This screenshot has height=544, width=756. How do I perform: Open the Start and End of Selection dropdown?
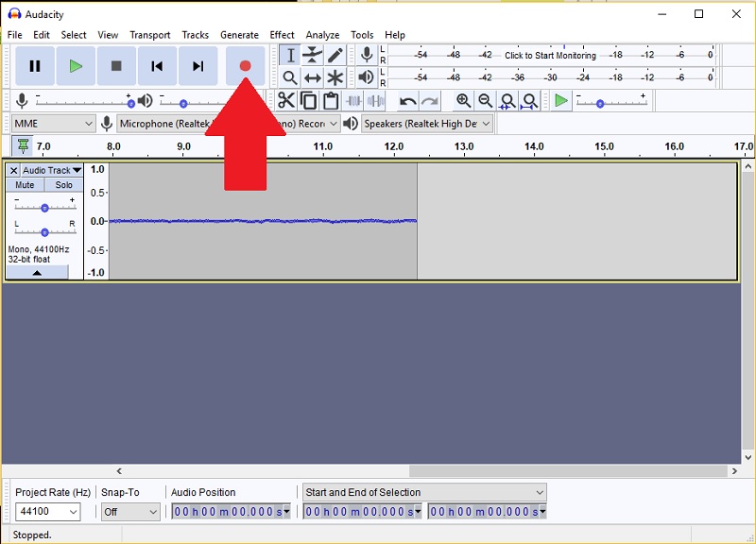click(x=424, y=492)
